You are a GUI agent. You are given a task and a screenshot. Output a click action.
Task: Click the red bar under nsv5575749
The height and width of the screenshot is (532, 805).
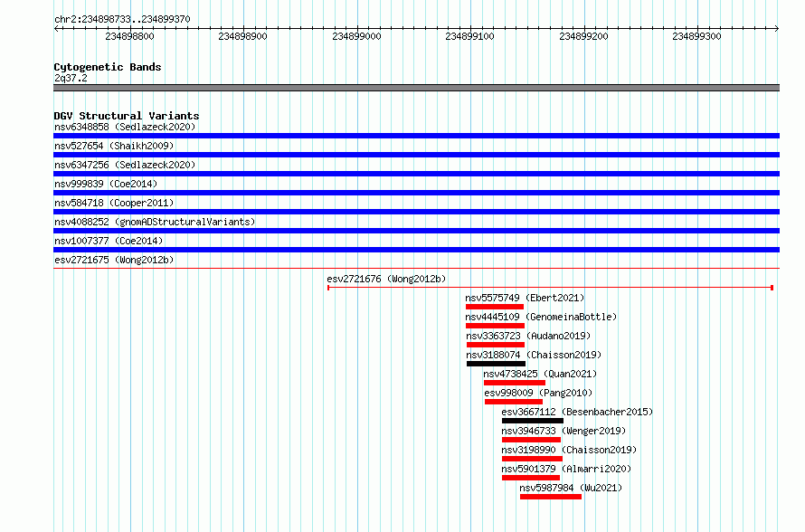click(x=495, y=307)
